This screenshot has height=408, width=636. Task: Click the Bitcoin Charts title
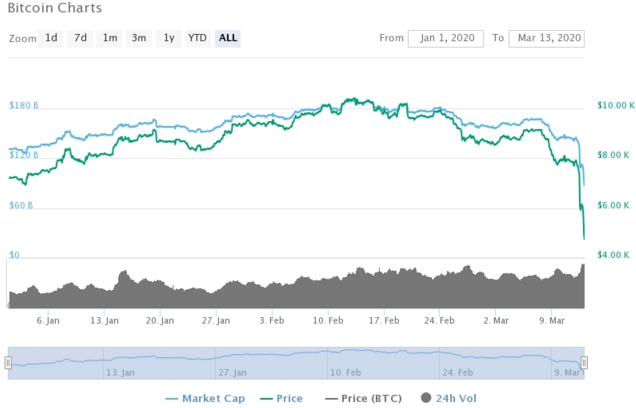(55, 8)
